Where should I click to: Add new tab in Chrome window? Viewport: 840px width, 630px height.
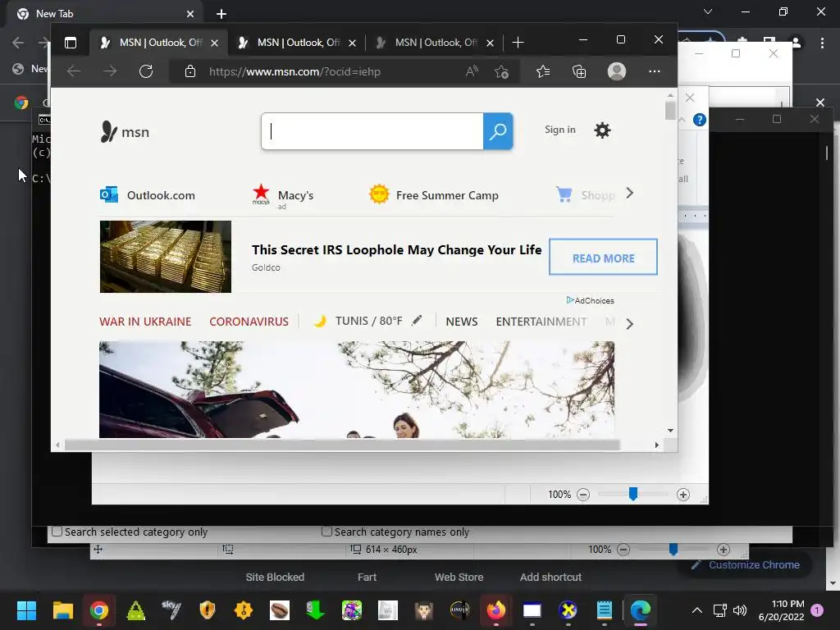pos(221,14)
